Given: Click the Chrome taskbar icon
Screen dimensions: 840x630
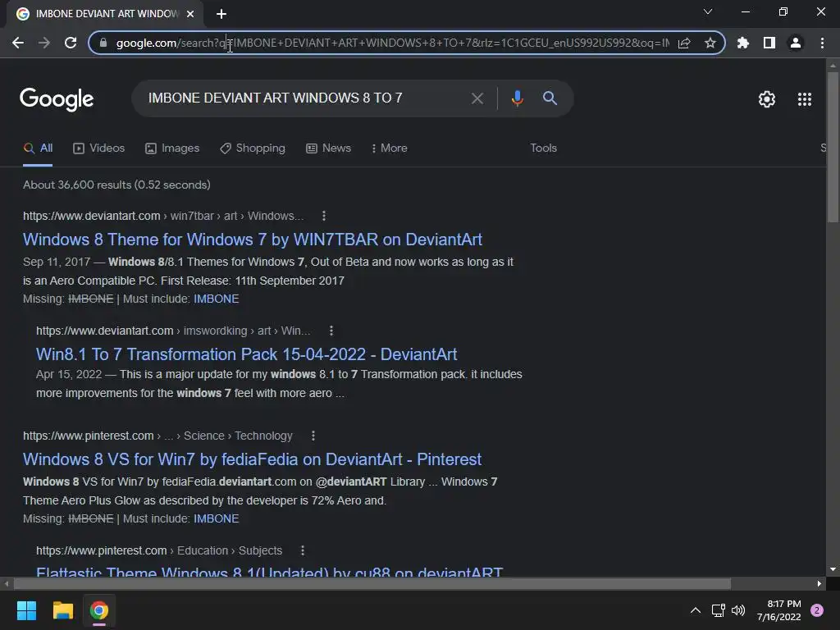Looking at the screenshot, I should (x=98, y=610).
